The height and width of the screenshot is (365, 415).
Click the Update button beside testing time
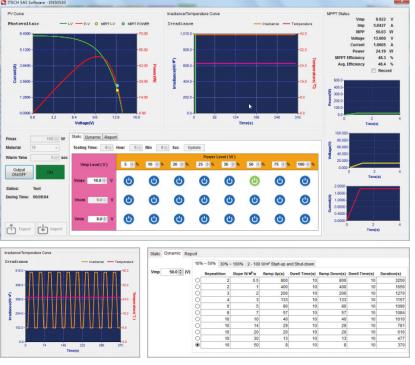[194, 148]
